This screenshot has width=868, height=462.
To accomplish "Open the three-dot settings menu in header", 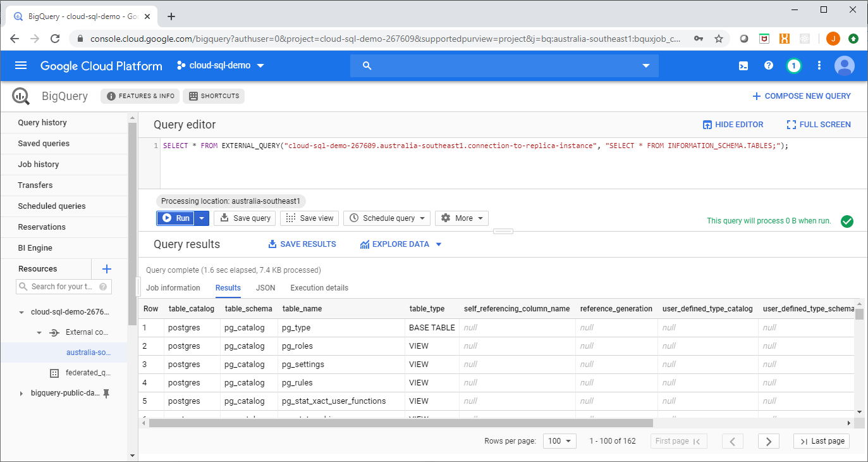I will coord(819,65).
